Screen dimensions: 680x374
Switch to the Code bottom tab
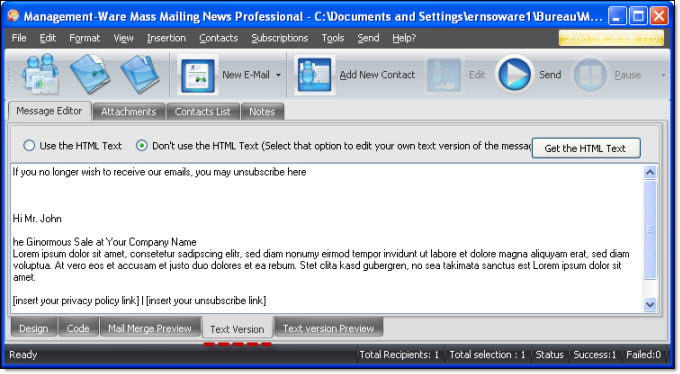78,328
